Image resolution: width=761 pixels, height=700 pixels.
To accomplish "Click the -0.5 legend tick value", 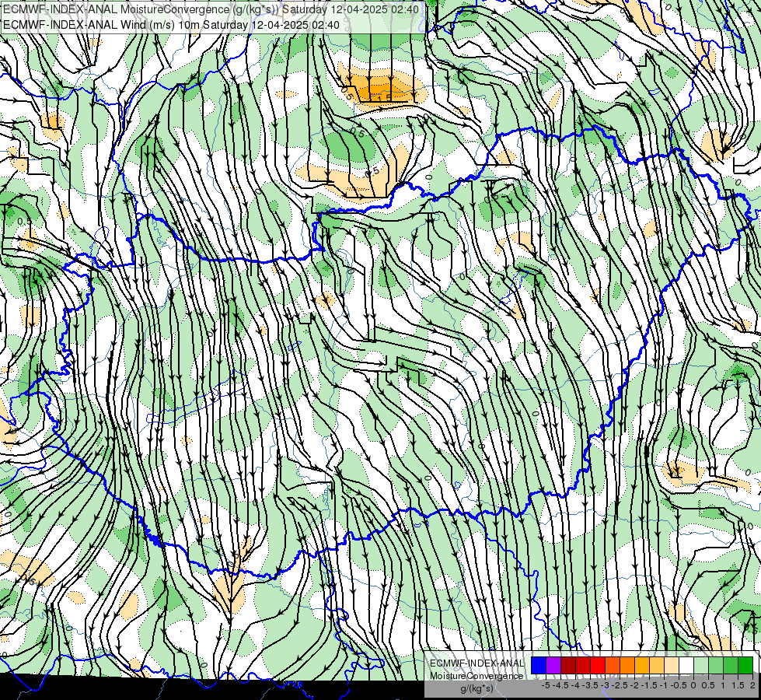I will tap(679, 685).
